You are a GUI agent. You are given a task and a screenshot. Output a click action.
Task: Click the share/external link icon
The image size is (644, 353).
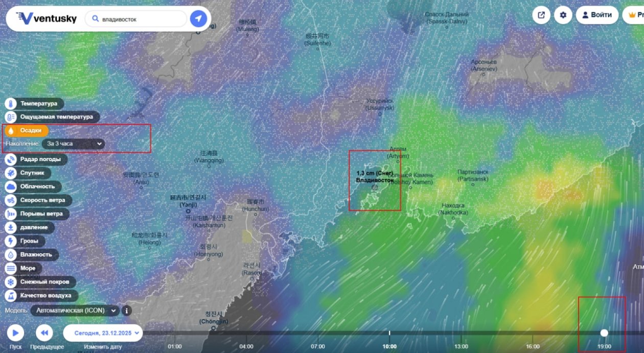(541, 15)
